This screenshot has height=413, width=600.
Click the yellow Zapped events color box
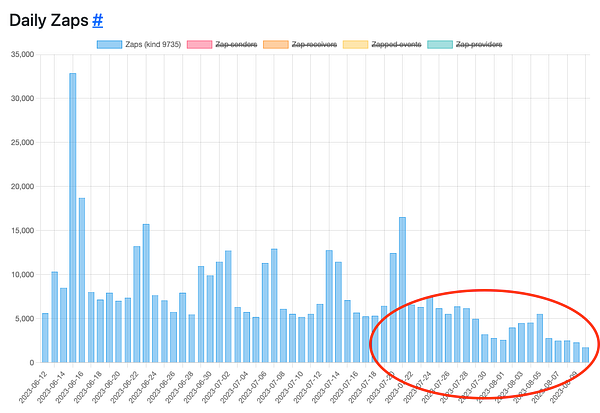click(x=355, y=44)
